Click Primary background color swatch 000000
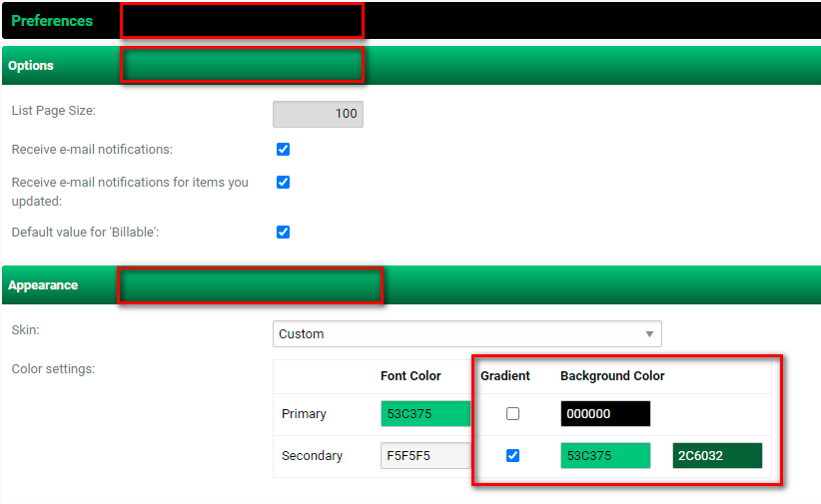 click(605, 414)
